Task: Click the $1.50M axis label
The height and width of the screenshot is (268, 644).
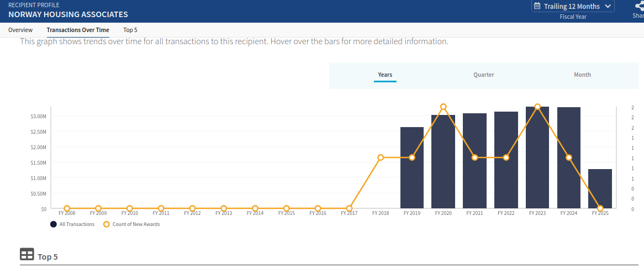Action: click(38, 162)
